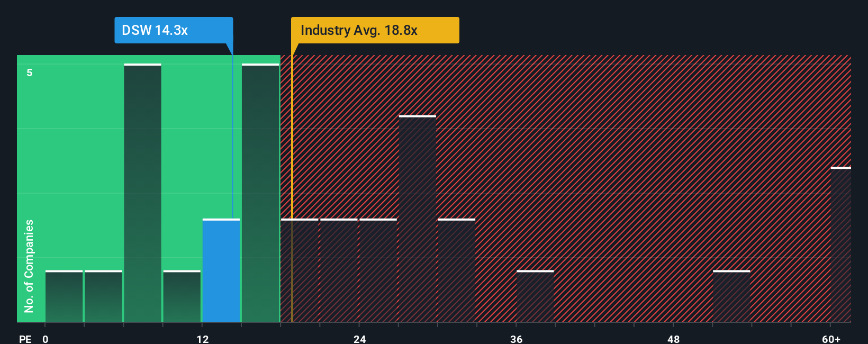Click the x-axis label 12
The image size is (868, 344).
click(x=203, y=339)
